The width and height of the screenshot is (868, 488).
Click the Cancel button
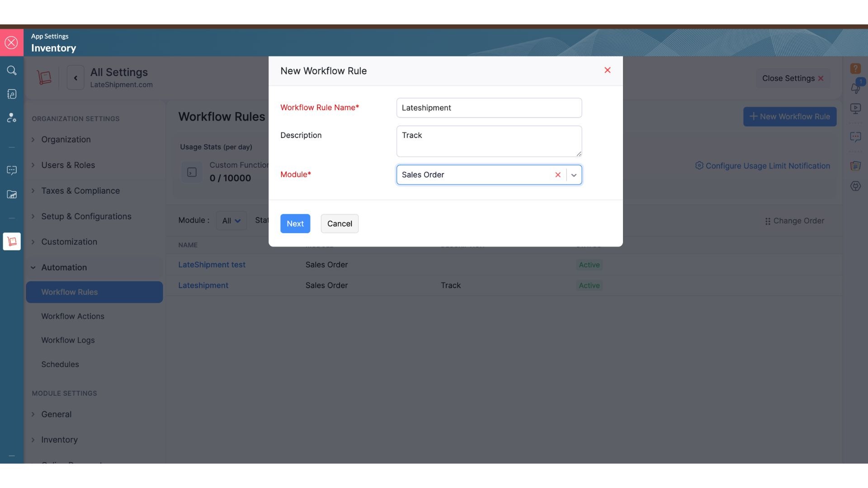pos(339,224)
